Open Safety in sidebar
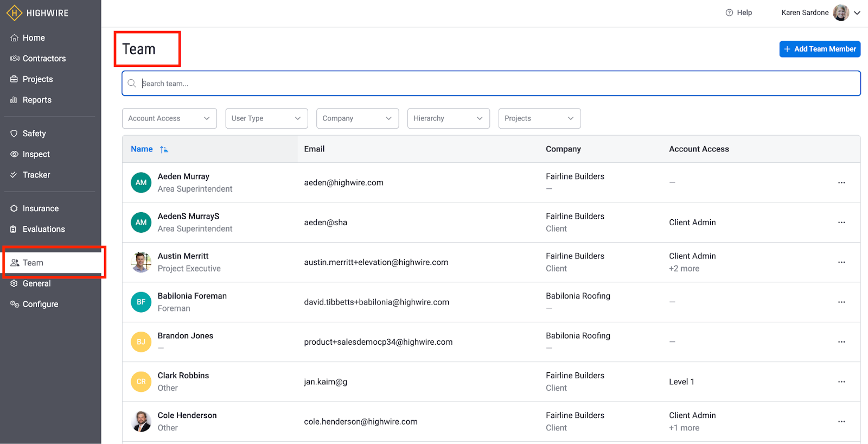The height and width of the screenshot is (444, 868). tap(34, 134)
